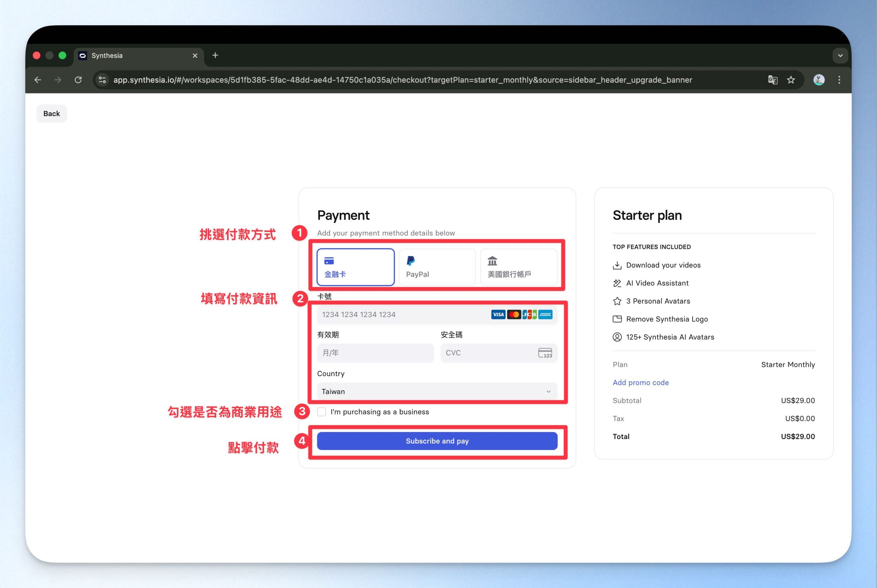
Task: Click the browser reload icon
Action: pyautogui.click(x=78, y=80)
